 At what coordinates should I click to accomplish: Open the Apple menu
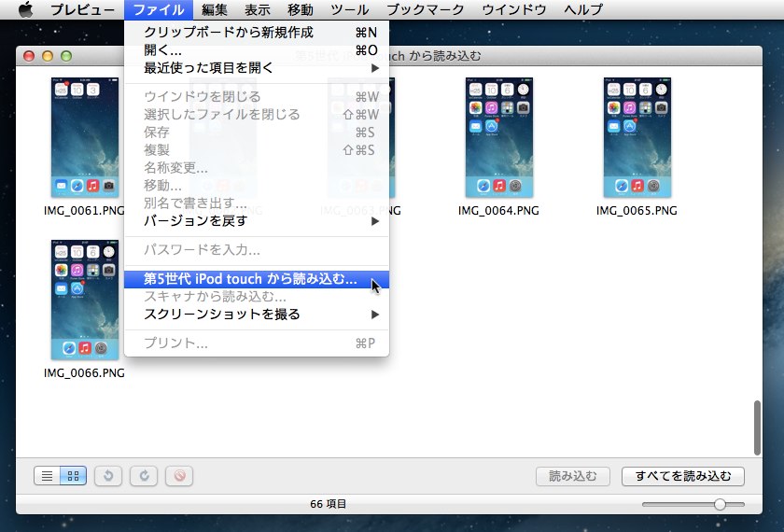click(x=25, y=9)
